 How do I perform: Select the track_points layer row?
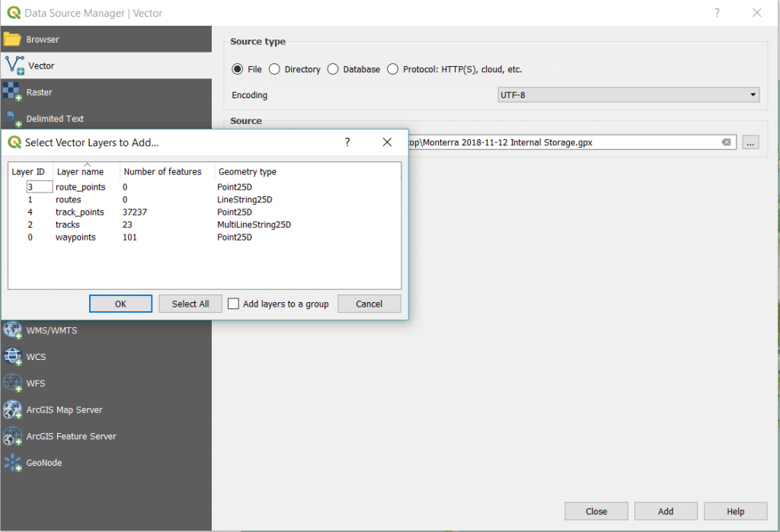pos(204,212)
